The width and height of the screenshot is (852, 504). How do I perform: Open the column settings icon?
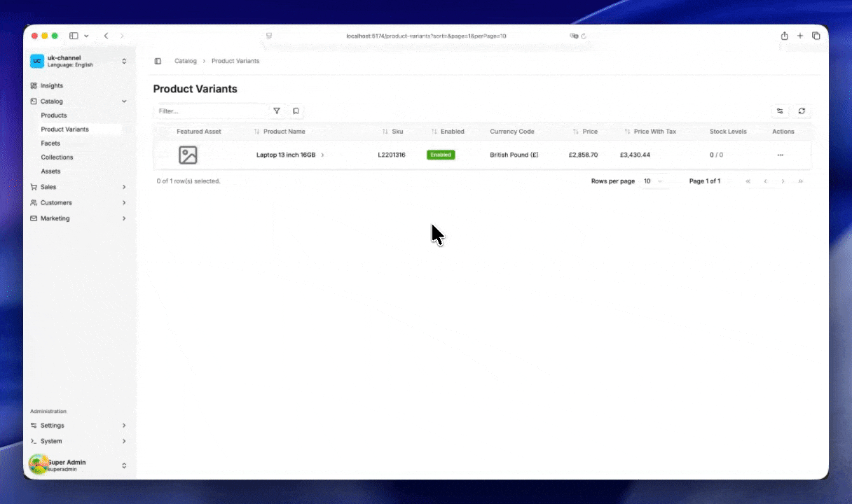(780, 111)
